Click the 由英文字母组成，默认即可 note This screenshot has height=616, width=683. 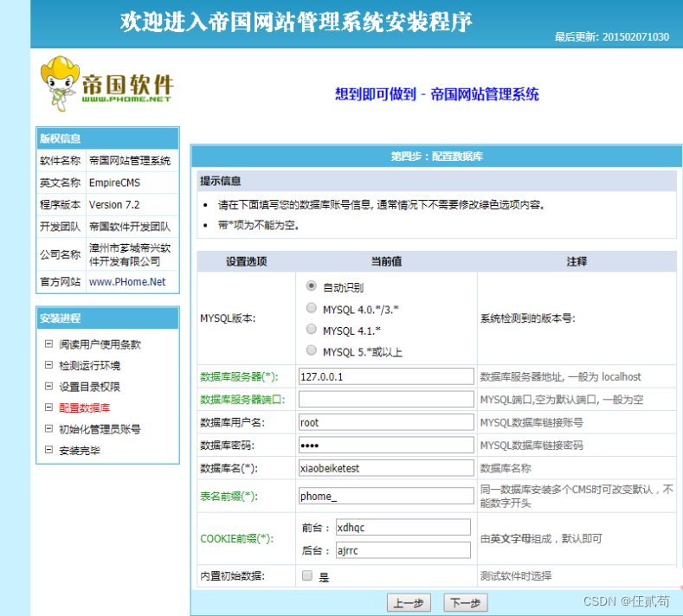541,538
